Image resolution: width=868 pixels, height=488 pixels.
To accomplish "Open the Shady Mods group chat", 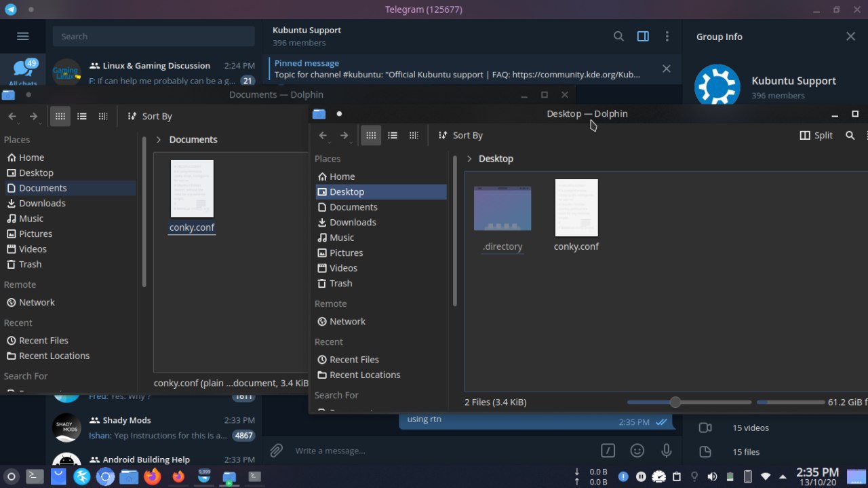I will [154, 428].
